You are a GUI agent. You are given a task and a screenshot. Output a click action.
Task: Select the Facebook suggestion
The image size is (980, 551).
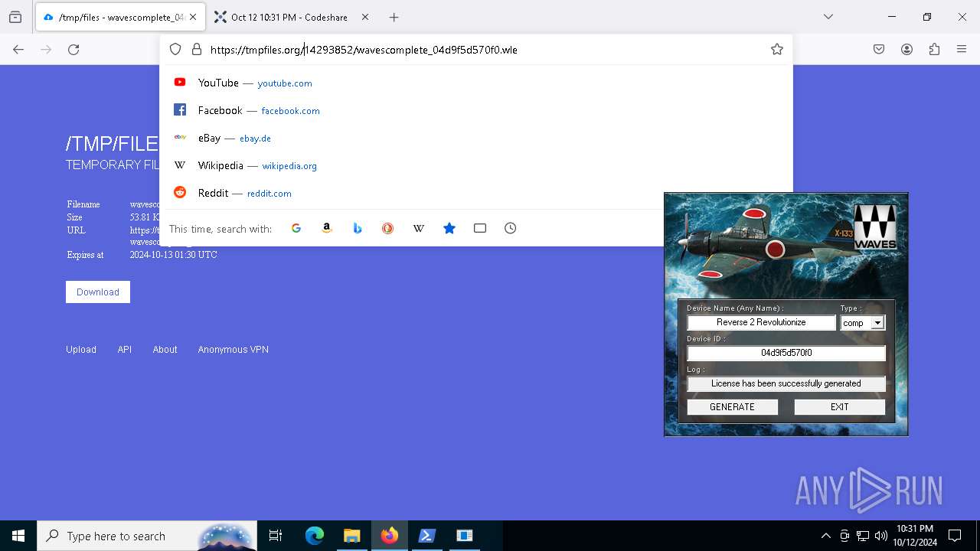click(x=476, y=110)
